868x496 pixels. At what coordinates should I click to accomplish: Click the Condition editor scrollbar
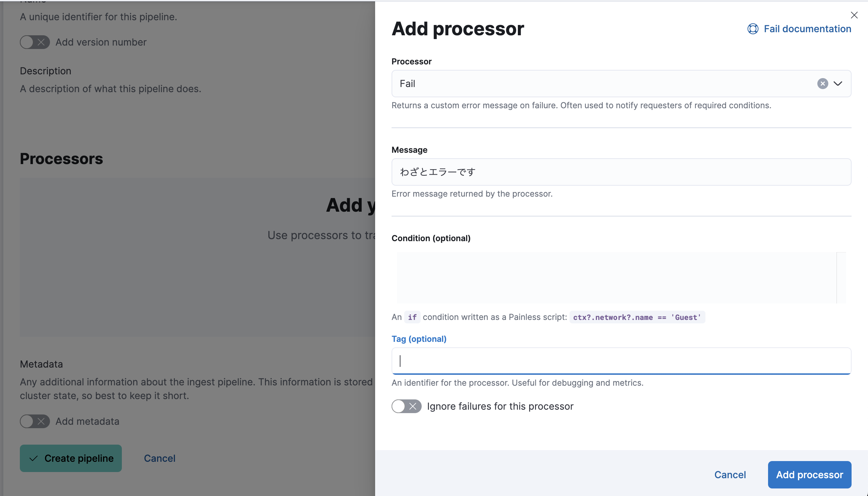tap(841, 277)
